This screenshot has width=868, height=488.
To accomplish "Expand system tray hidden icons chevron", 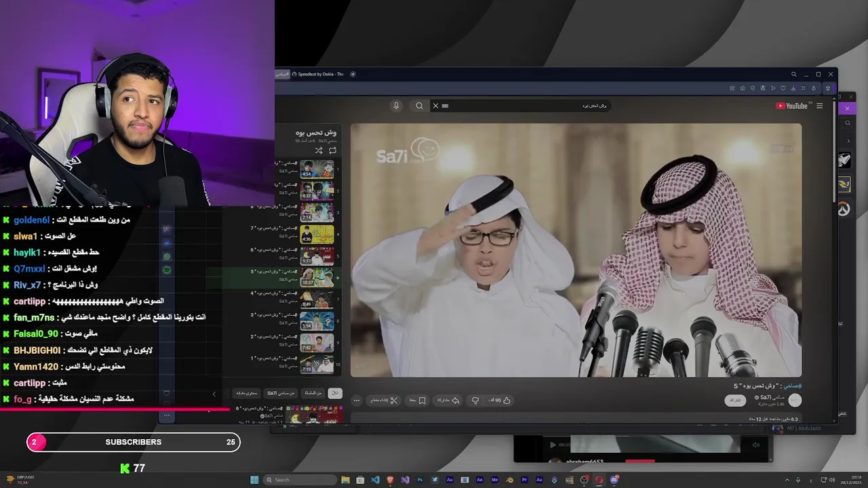I will [x=787, y=480].
